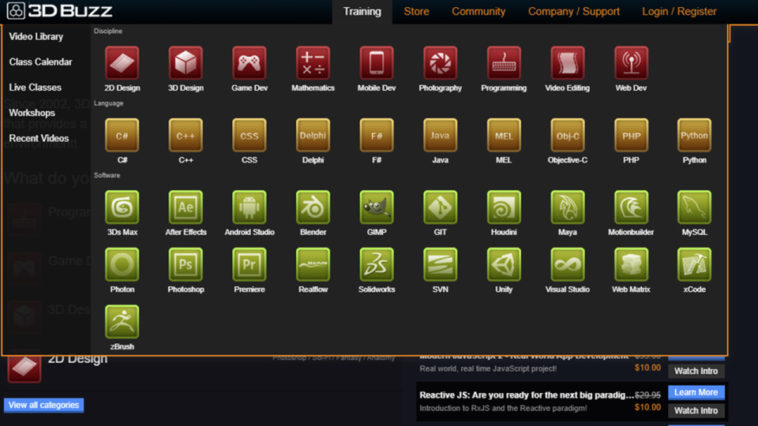The image size is (758, 426).
Task: Open the Motionbuilder icon
Action: click(631, 207)
